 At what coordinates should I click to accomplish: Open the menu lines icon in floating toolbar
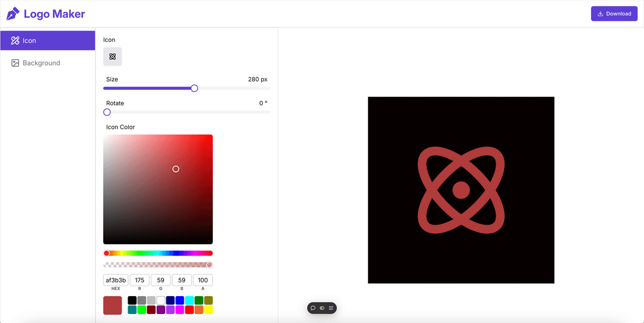tap(331, 308)
